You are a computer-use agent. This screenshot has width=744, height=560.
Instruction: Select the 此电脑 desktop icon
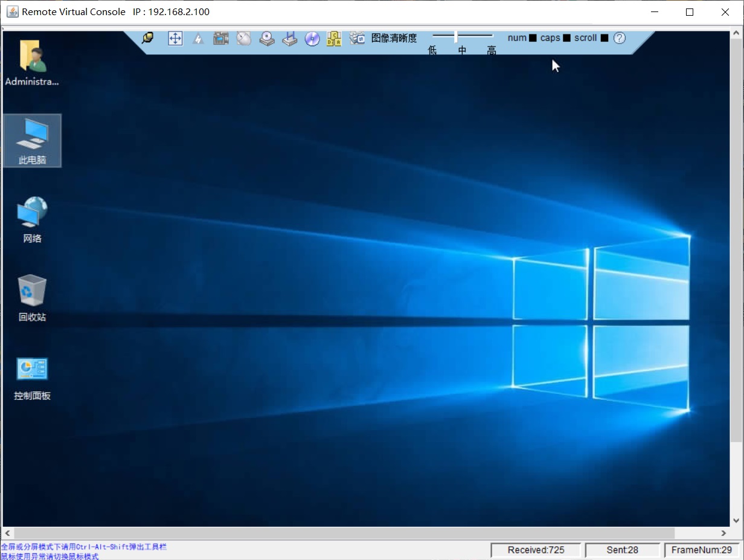coord(32,141)
